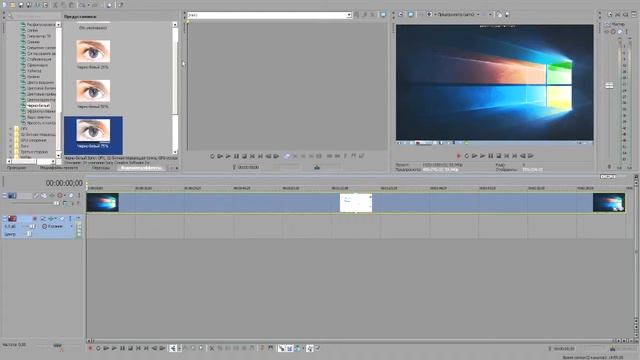
Task: Undo the last action in main toolbar
Action: [x=82, y=5]
